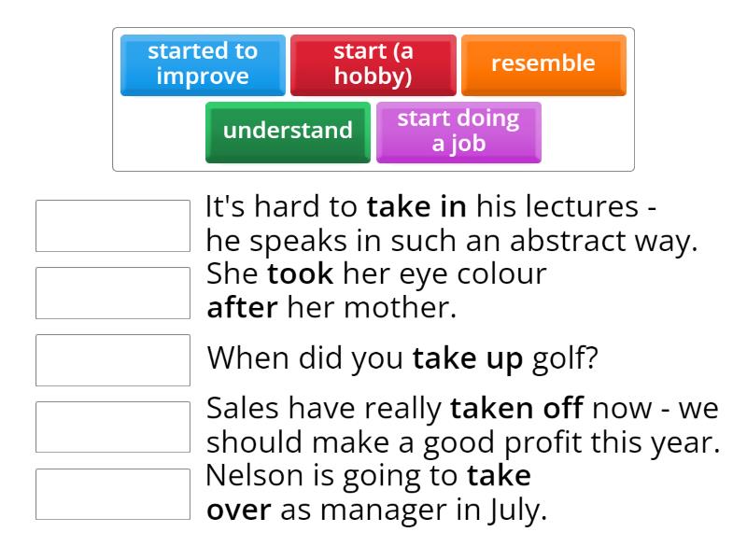Click the text 'he speaks in such an abstract way'
The width and height of the screenshot is (747, 560).
pyautogui.click(x=451, y=241)
